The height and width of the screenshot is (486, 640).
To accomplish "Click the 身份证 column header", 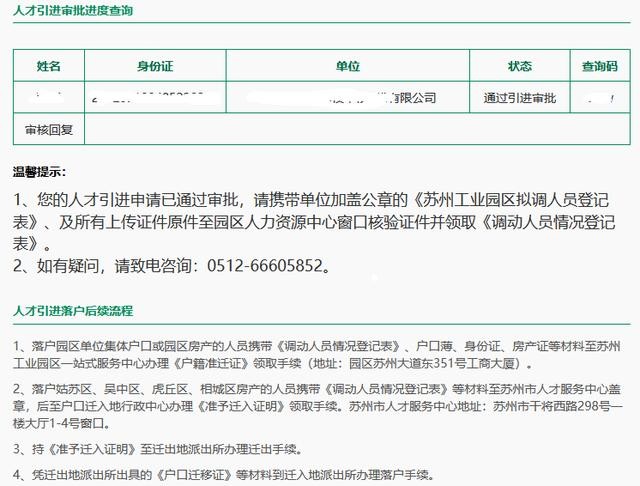I will point(155,66).
